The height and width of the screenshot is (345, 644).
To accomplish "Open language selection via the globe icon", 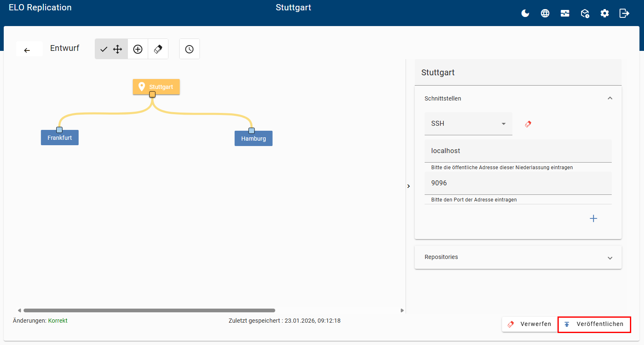I will coord(545,13).
